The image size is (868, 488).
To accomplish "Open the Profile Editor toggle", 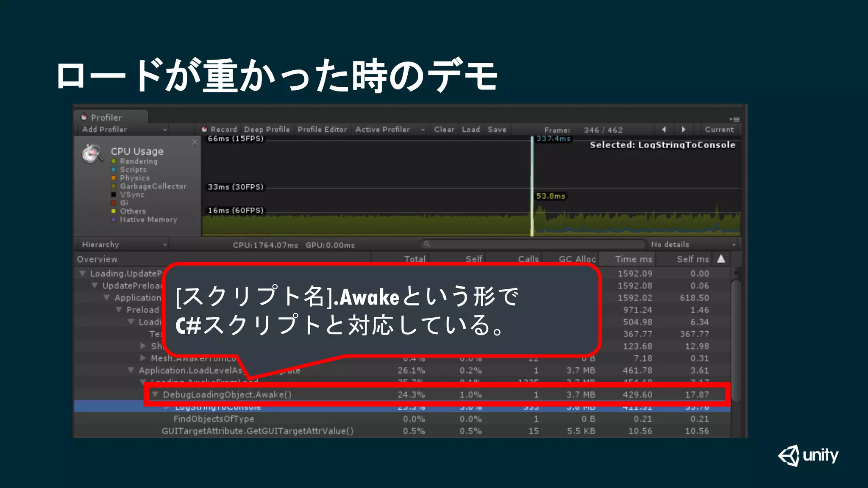I will pos(322,129).
